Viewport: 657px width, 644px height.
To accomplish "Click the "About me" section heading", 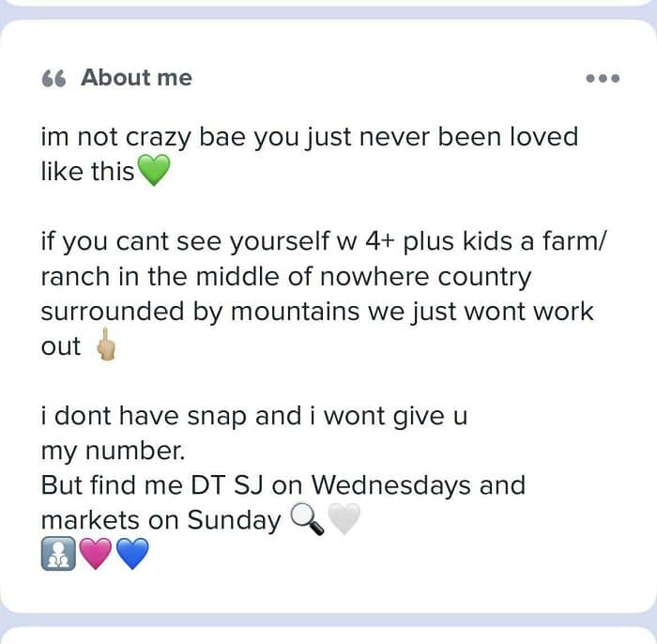I will click(136, 78).
